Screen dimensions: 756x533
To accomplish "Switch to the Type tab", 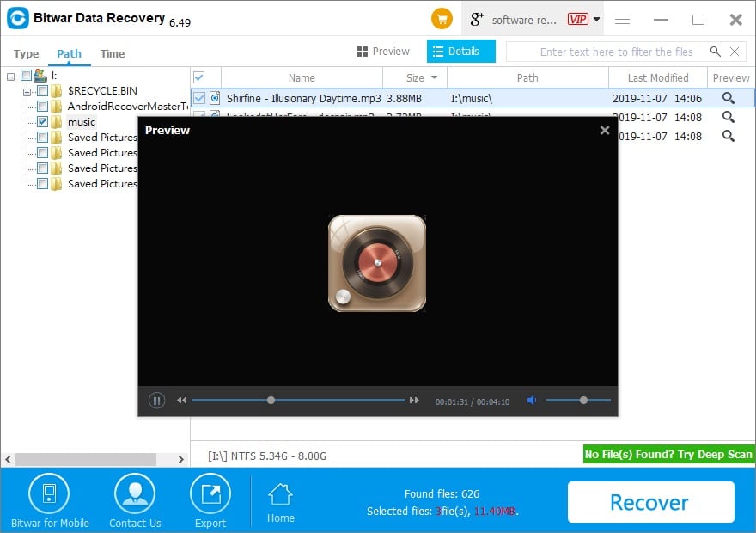I will [x=26, y=53].
